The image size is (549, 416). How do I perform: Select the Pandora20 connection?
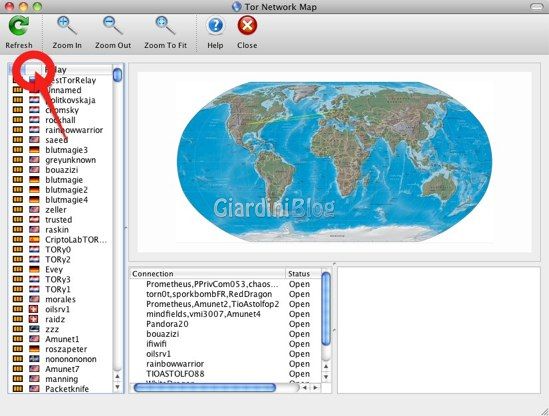167,324
